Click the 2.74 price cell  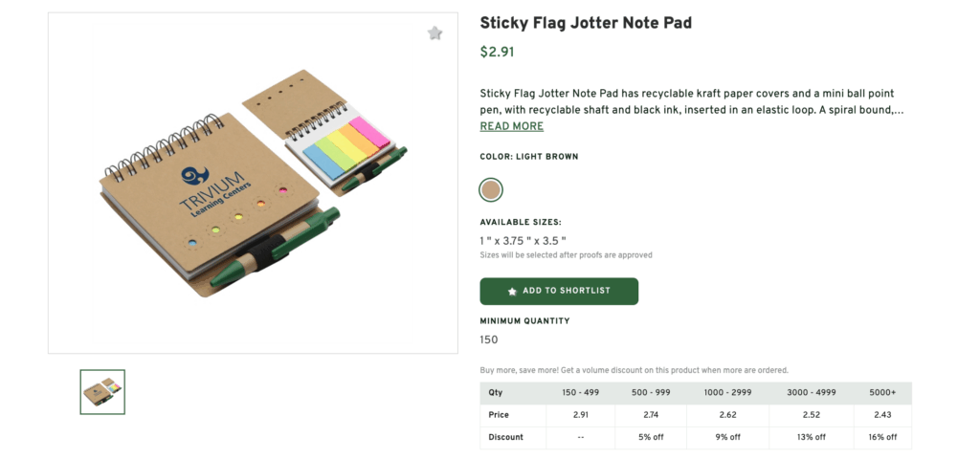(652, 415)
